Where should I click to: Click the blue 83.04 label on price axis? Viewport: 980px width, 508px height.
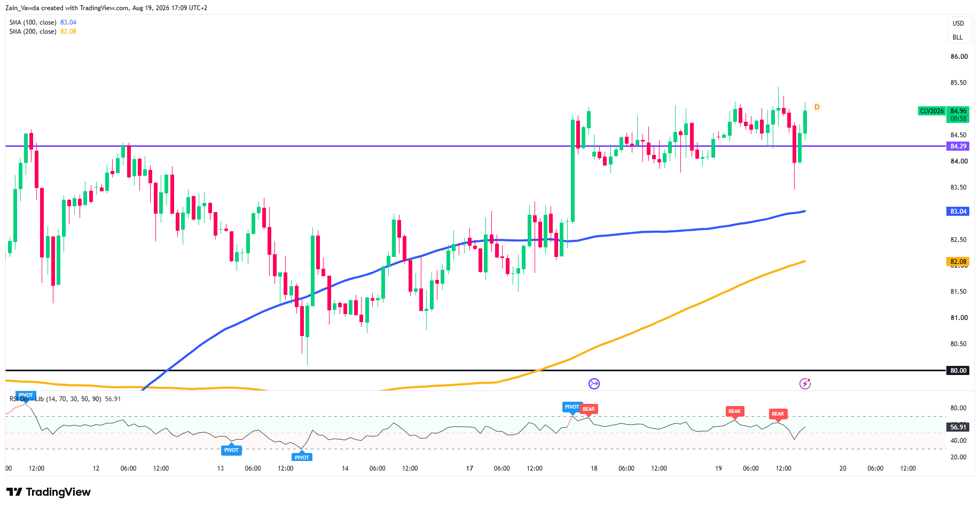[x=958, y=212]
